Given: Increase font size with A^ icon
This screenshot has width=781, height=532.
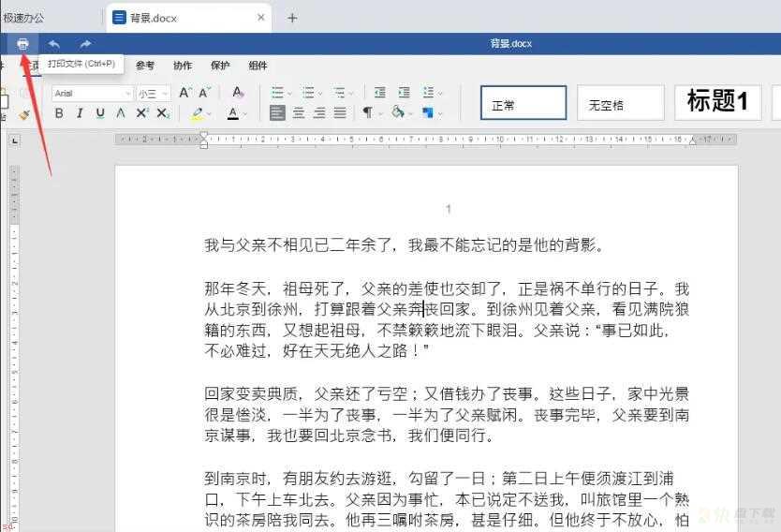Looking at the screenshot, I should [x=184, y=93].
